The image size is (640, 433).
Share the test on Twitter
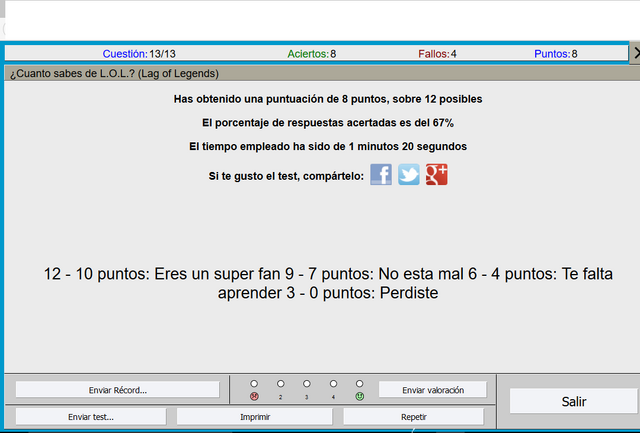point(409,175)
